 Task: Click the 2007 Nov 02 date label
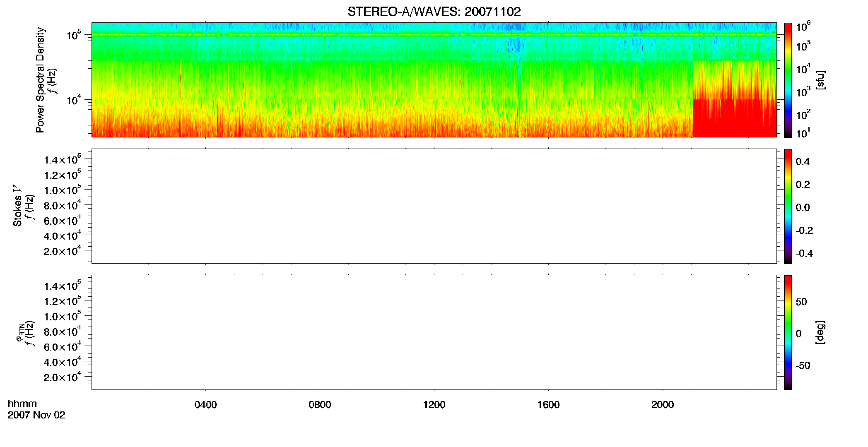click(36, 415)
